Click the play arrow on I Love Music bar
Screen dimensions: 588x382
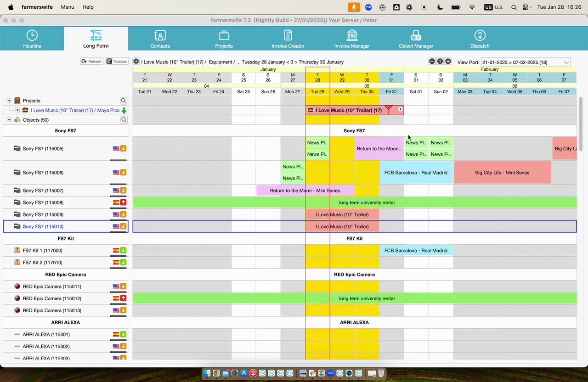401,109
